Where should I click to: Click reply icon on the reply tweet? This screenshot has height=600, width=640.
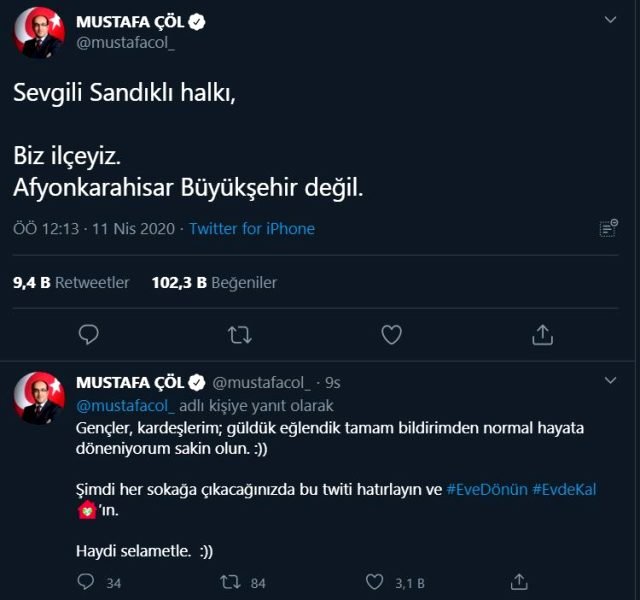pos(88,581)
